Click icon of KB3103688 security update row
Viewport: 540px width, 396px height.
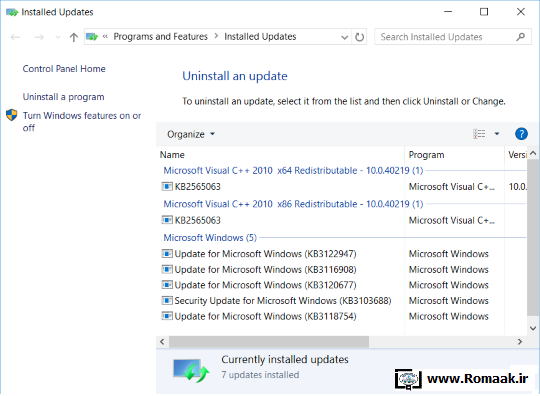pyautogui.click(x=167, y=301)
